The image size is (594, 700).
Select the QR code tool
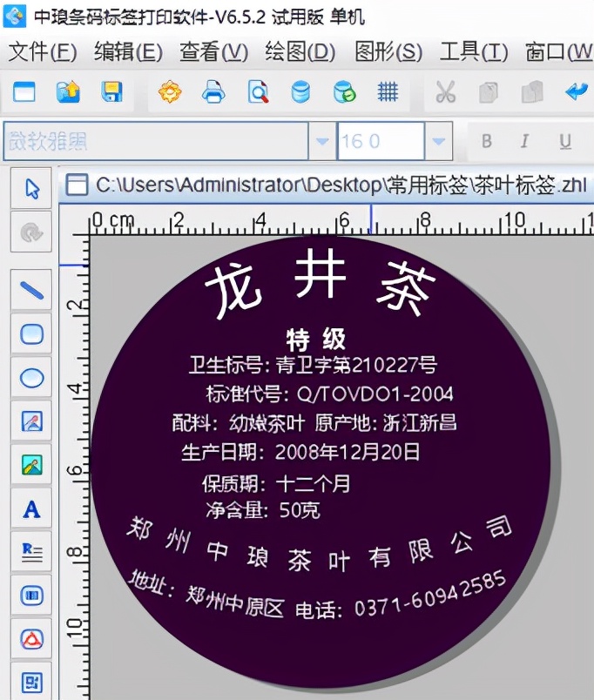point(31,682)
